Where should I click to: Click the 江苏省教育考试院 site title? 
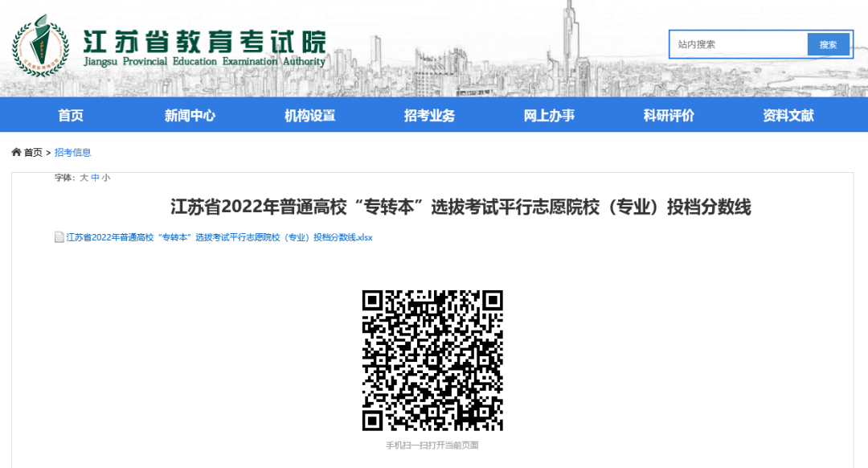204,42
